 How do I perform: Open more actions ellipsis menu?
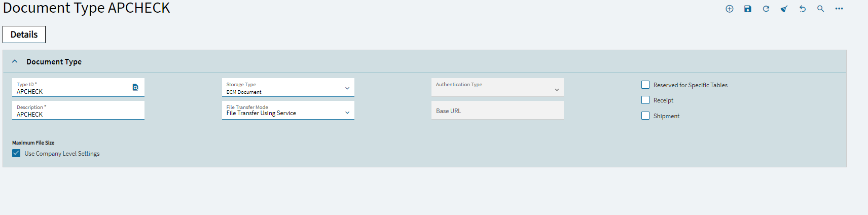(839, 9)
